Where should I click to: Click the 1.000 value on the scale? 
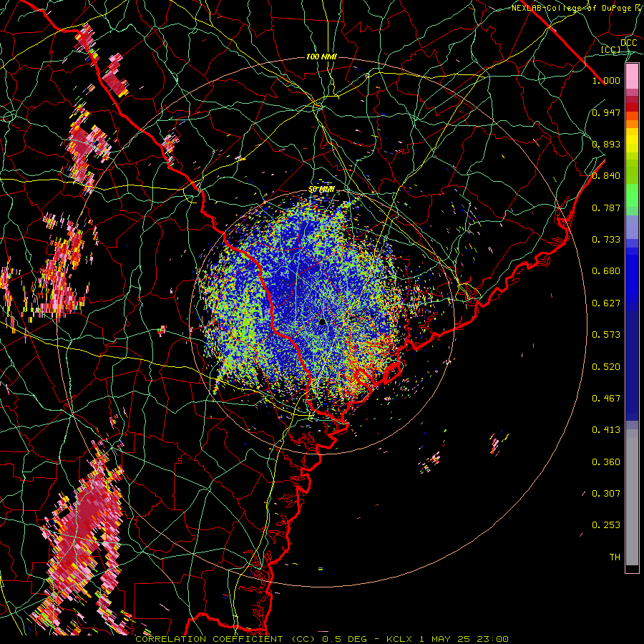[606, 80]
